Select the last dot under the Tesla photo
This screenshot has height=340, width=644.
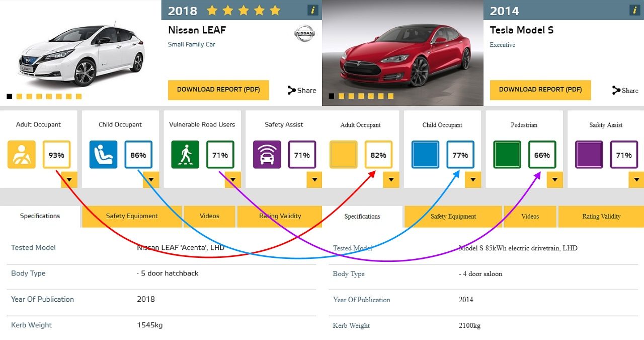coord(391,96)
